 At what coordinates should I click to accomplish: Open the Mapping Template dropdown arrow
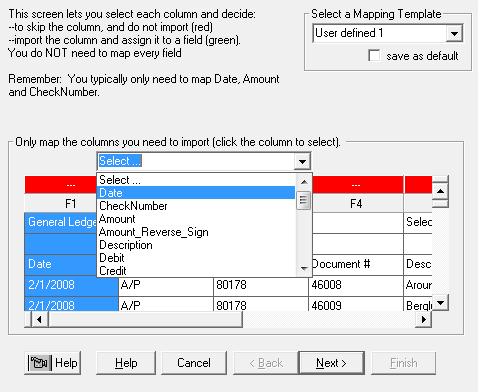pos(454,33)
